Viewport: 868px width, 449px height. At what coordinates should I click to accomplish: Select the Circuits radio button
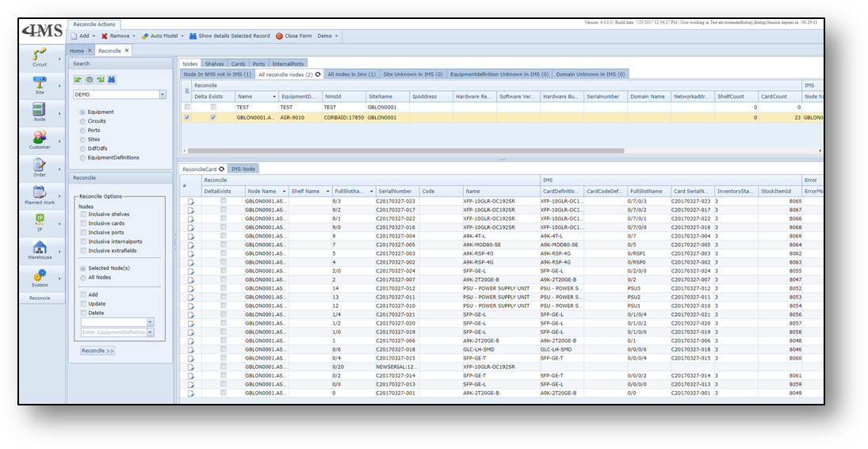tap(83, 121)
